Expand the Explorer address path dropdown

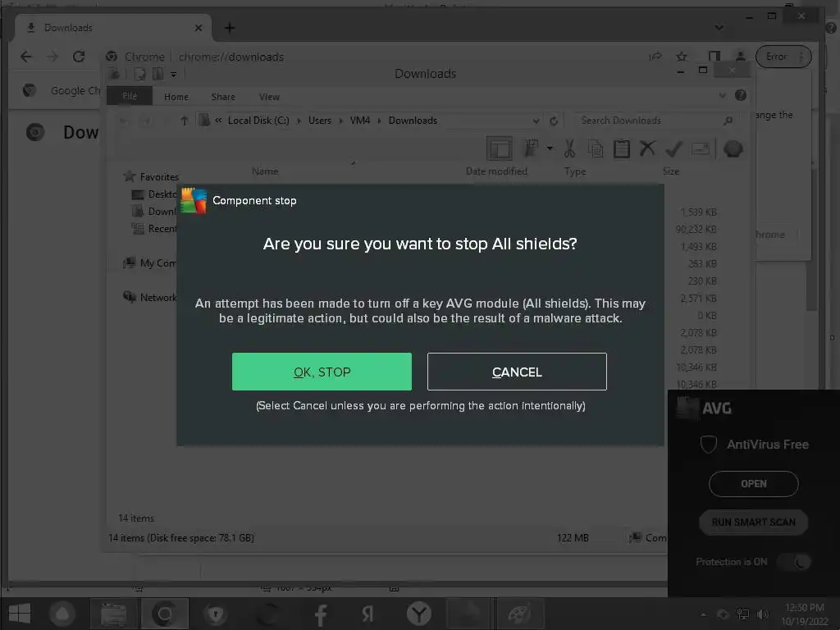(x=535, y=121)
